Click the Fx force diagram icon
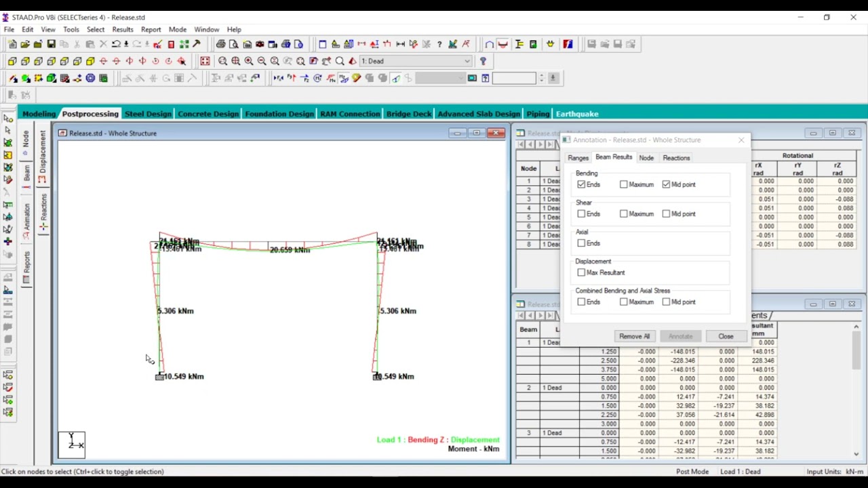 tap(278, 78)
